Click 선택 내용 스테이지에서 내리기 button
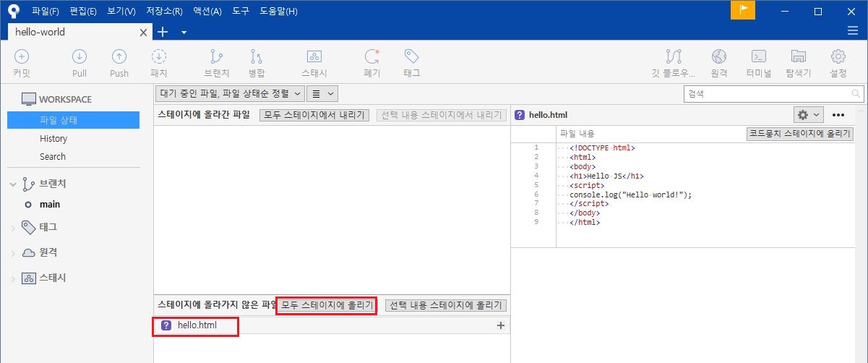 pos(441,115)
